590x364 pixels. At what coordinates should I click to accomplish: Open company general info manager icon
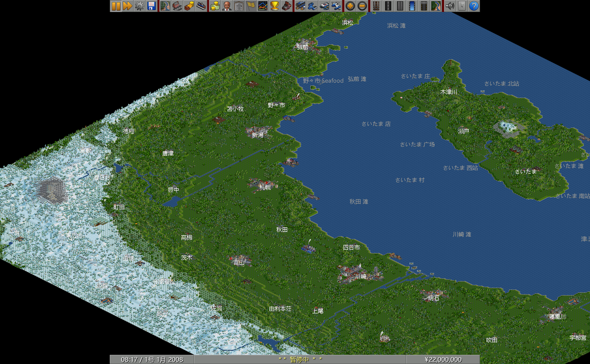click(227, 6)
